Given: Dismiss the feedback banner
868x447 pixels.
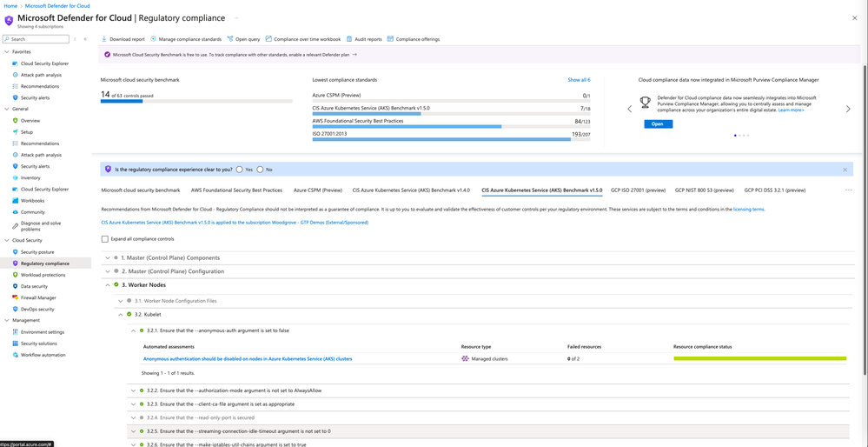Looking at the screenshot, I should [x=845, y=170].
